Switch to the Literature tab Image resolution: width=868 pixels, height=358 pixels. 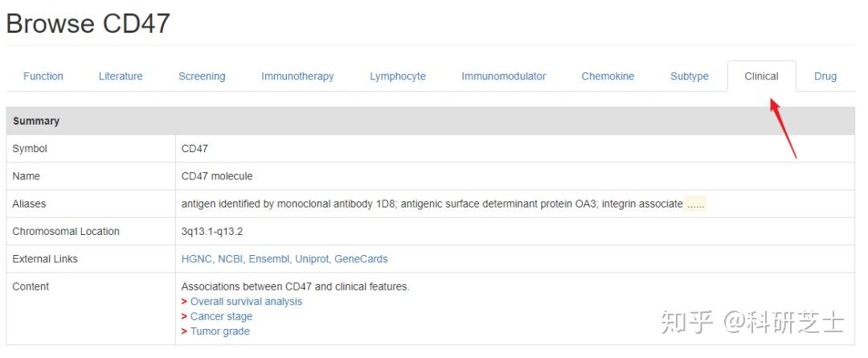[x=121, y=76]
